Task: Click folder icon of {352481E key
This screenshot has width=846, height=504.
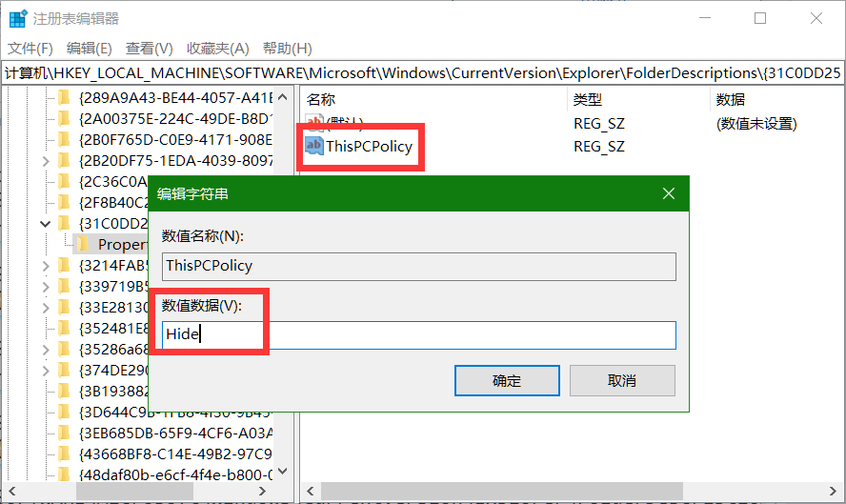Action: coord(64,328)
